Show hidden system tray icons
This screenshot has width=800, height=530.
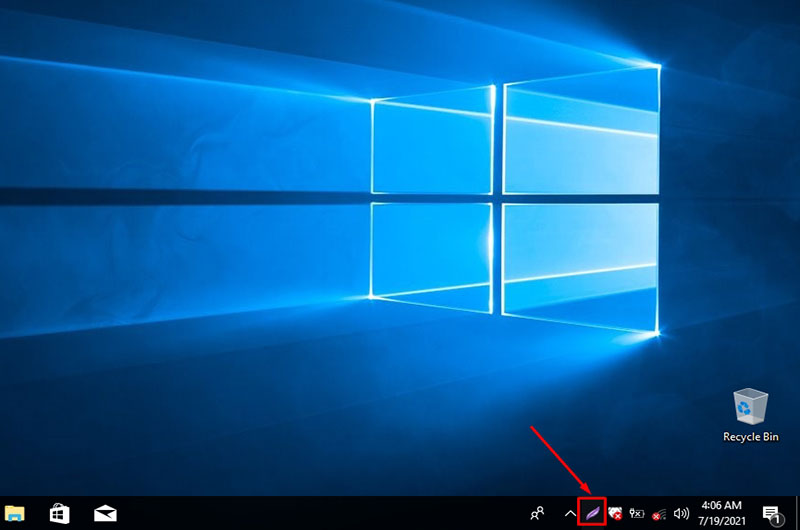pos(570,514)
